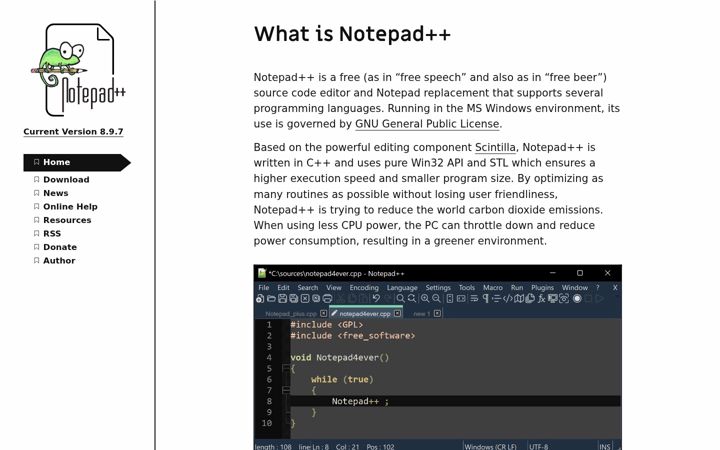This screenshot has width=720, height=450.
Task: Open Online Help in the sidebar
Action: (70, 207)
